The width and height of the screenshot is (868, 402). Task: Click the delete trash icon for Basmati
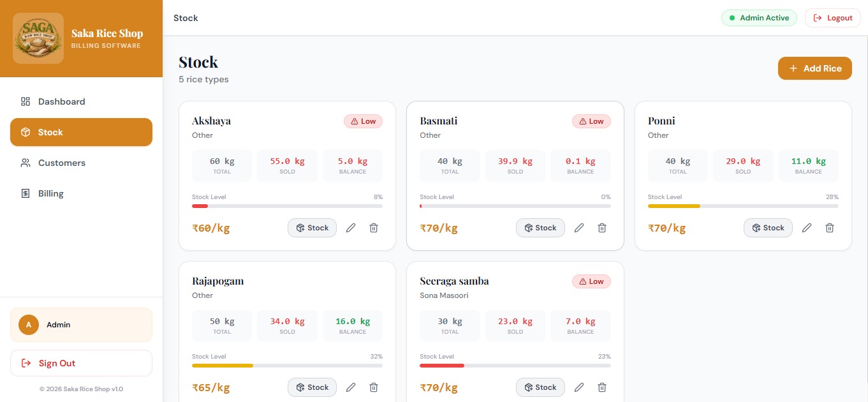tap(601, 228)
